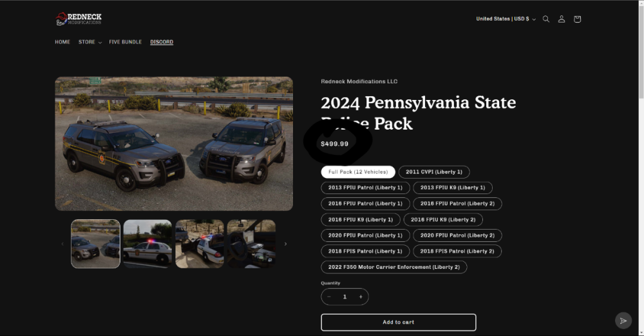
Task: Open the FIVE BUNDLE menu item
Action: click(x=126, y=42)
